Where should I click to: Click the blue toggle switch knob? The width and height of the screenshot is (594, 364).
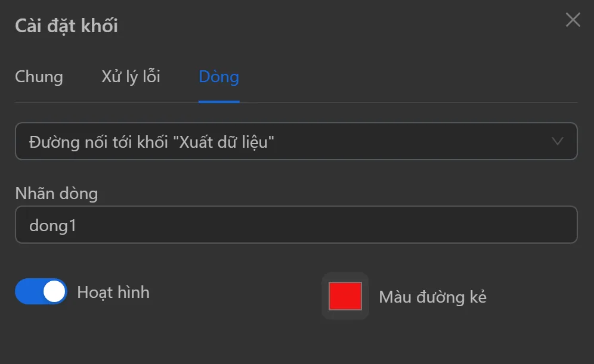[x=53, y=292]
